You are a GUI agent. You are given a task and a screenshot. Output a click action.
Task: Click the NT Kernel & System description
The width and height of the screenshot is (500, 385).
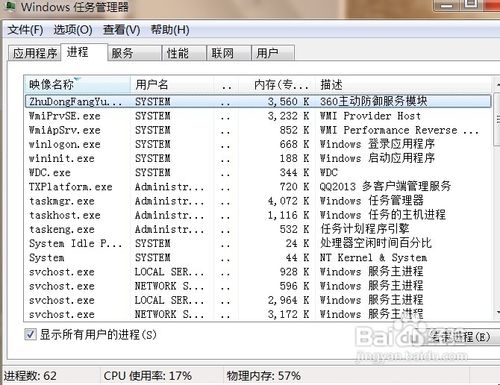click(x=373, y=258)
